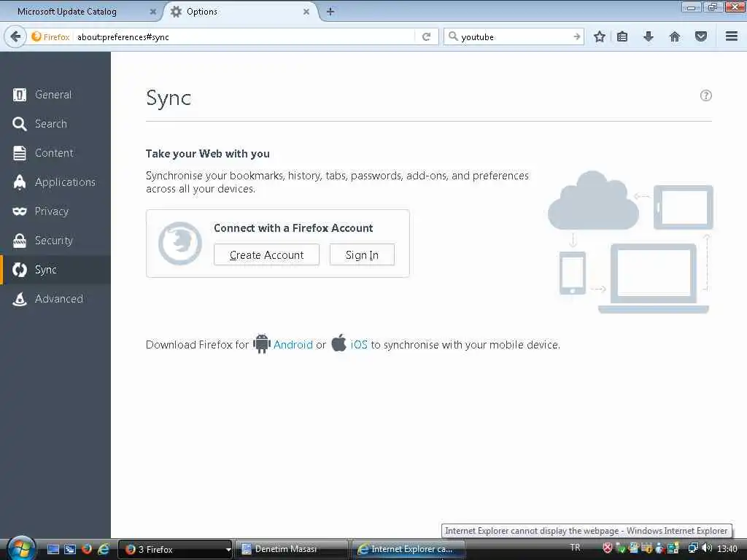Close the Options tab
This screenshot has height=560, width=747.
pyautogui.click(x=306, y=12)
